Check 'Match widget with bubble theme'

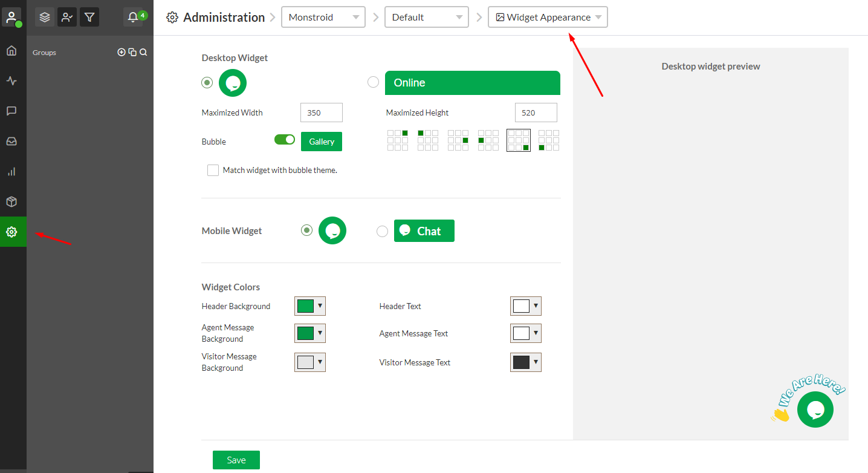click(x=213, y=171)
